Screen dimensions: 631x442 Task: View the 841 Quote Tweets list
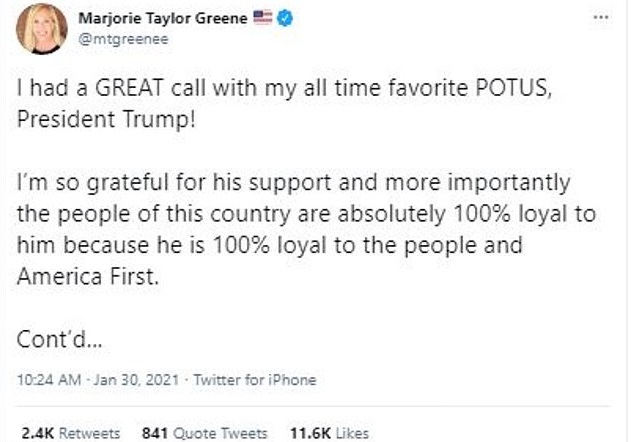tap(204, 433)
